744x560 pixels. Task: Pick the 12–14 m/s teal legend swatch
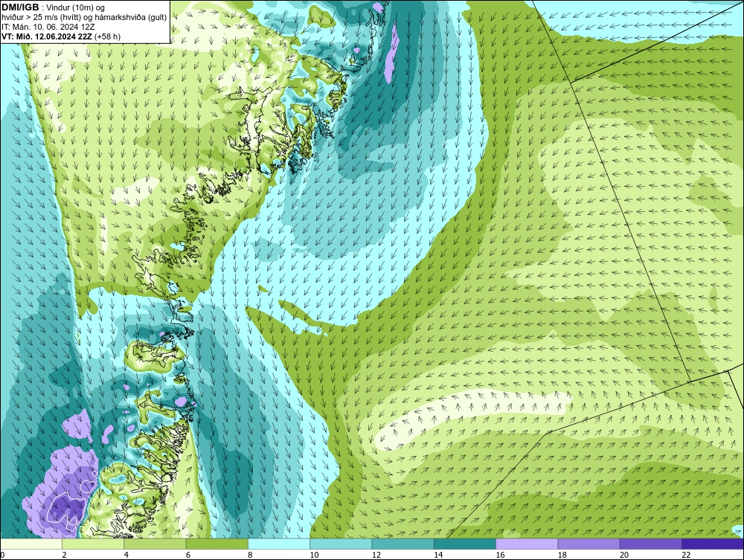tap(403, 544)
